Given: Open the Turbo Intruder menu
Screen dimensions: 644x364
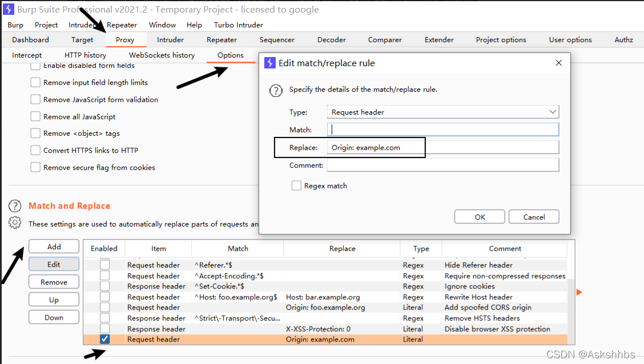Looking at the screenshot, I should click(x=239, y=25).
